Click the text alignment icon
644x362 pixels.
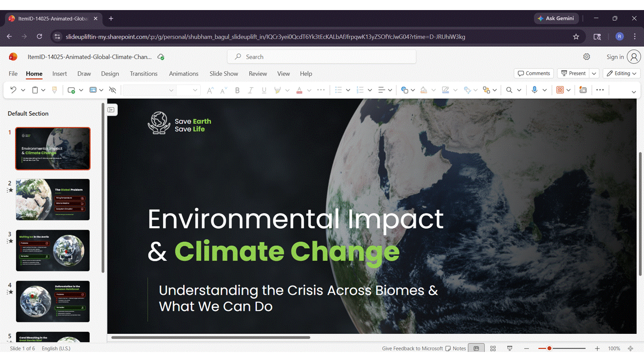tap(382, 90)
